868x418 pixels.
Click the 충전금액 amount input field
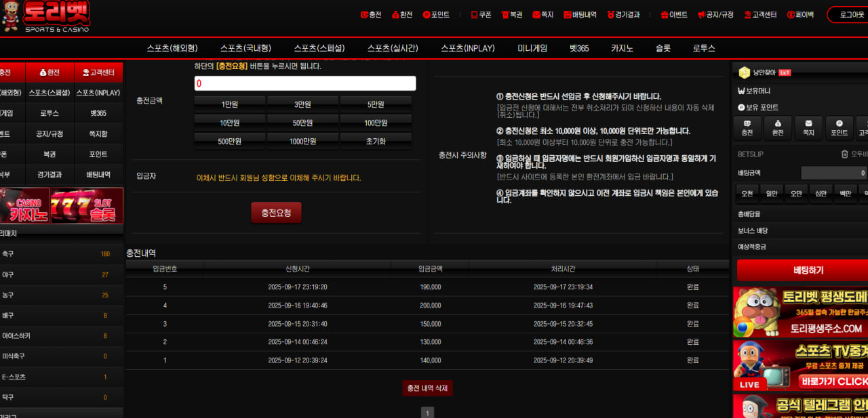pyautogui.click(x=305, y=84)
